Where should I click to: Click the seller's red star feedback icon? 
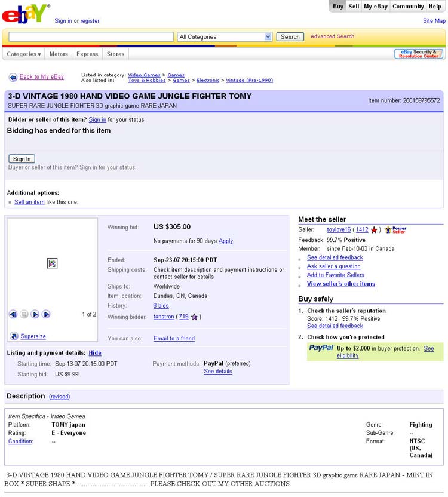click(374, 230)
